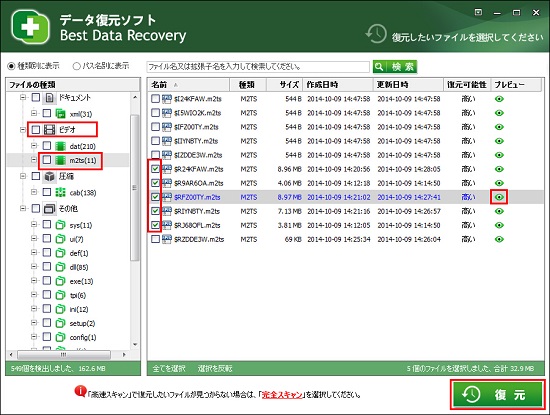Uncheck the box for $RFZ00TY.m2ts

tap(155, 197)
